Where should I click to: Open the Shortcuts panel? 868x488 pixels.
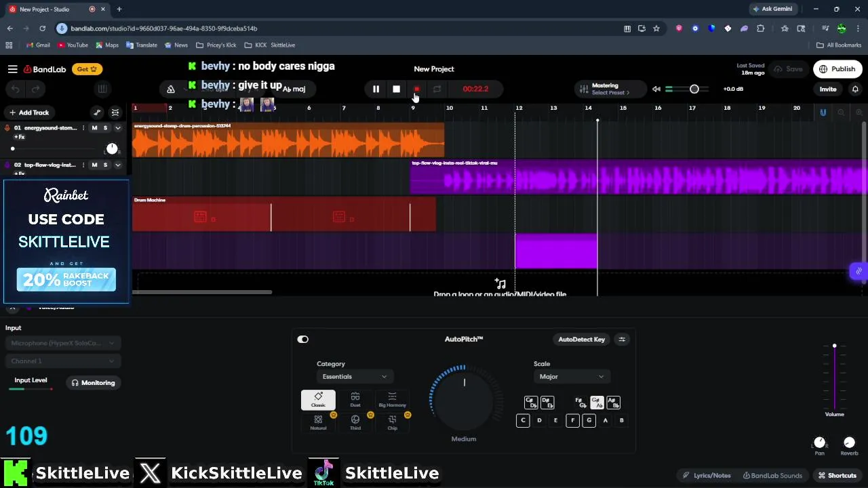(837, 475)
